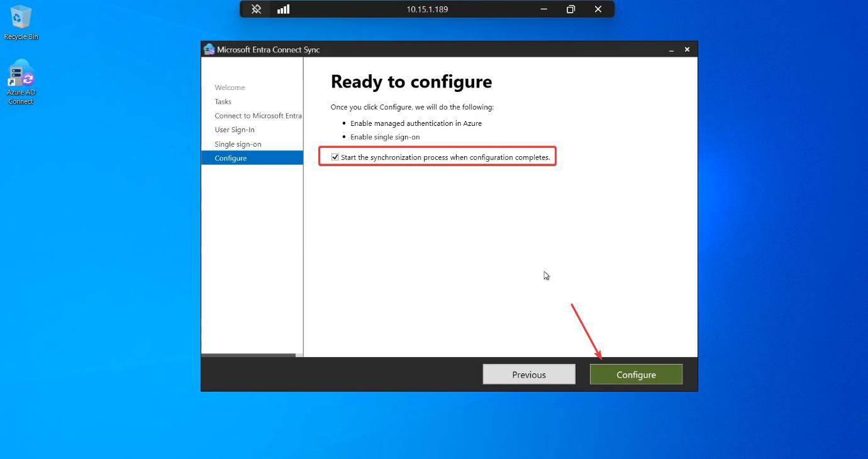The width and height of the screenshot is (868, 459).
Task: Select Welcome step in the sidebar
Action: [x=230, y=88]
